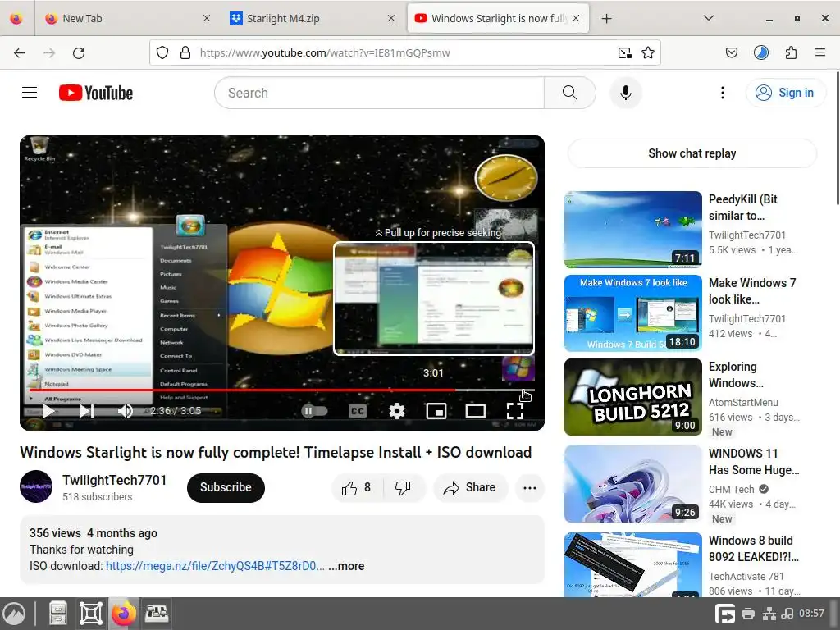
Task: Open Firefox account icon
Action: coord(760,52)
